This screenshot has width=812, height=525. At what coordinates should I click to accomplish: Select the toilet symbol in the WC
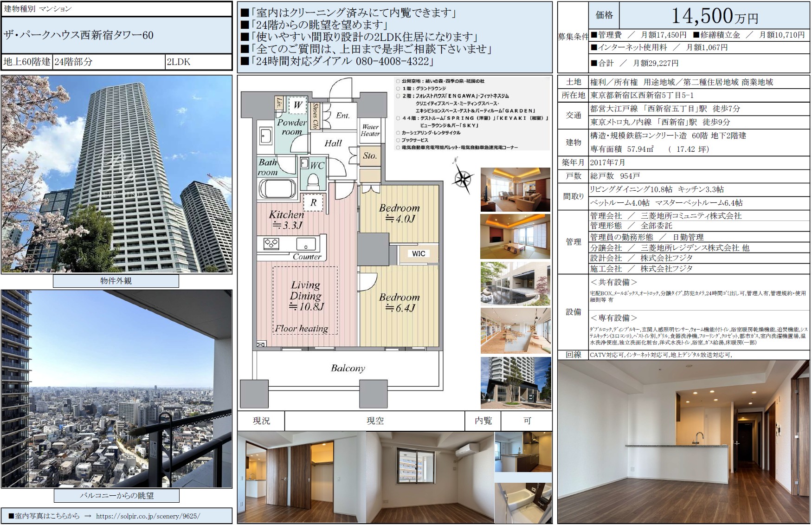314,180
